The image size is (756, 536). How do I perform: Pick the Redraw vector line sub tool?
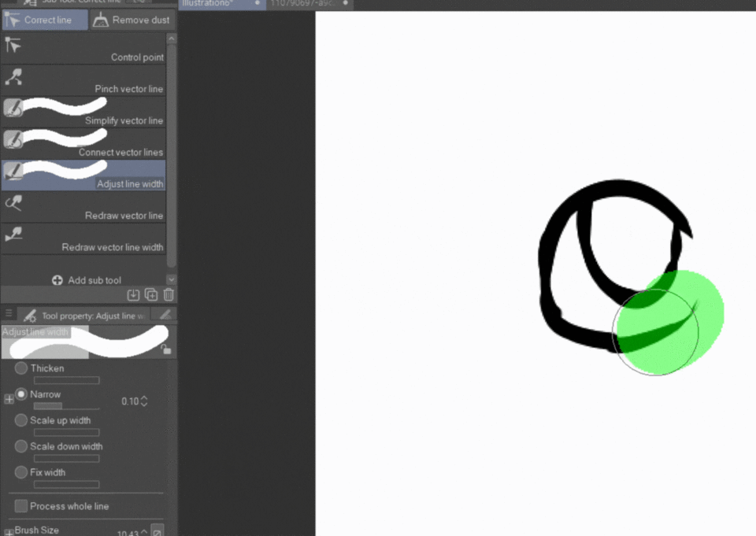[83, 207]
